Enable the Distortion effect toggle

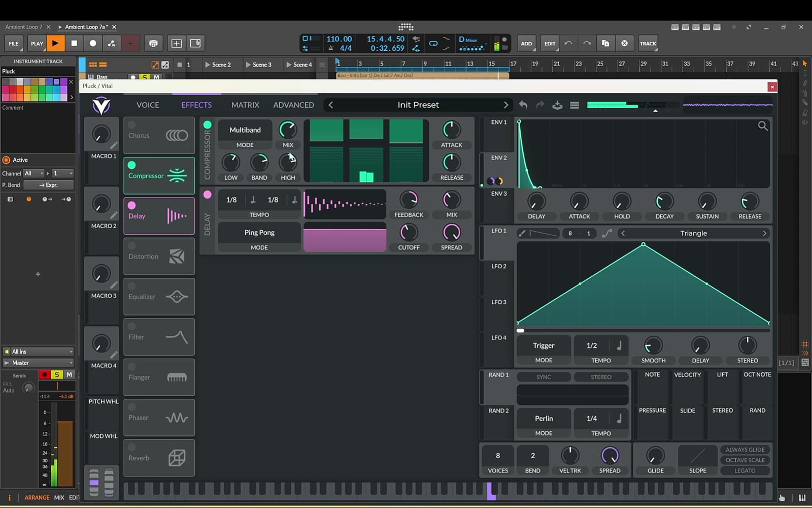tap(132, 246)
